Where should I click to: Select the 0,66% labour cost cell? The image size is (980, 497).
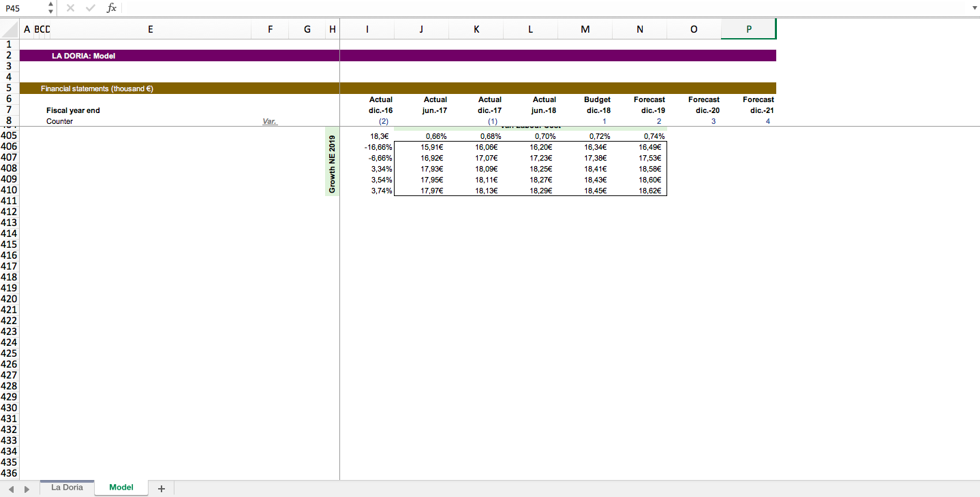(421, 135)
